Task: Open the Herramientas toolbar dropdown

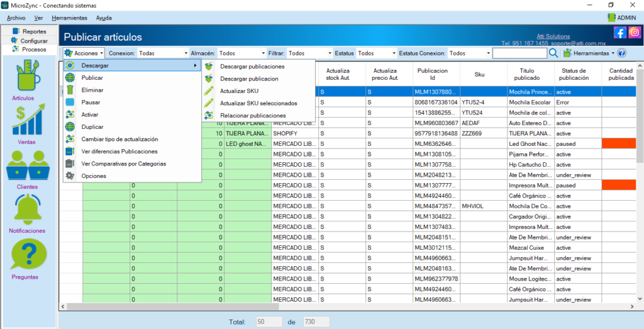Action: coord(589,53)
